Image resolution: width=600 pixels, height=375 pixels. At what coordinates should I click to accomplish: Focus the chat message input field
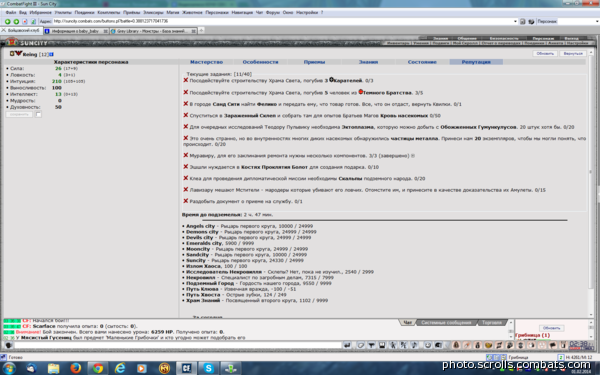[x=178, y=345]
